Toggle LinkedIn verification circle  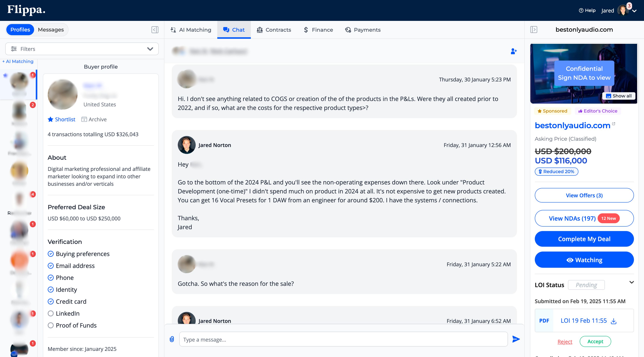[x=50, y=313]
